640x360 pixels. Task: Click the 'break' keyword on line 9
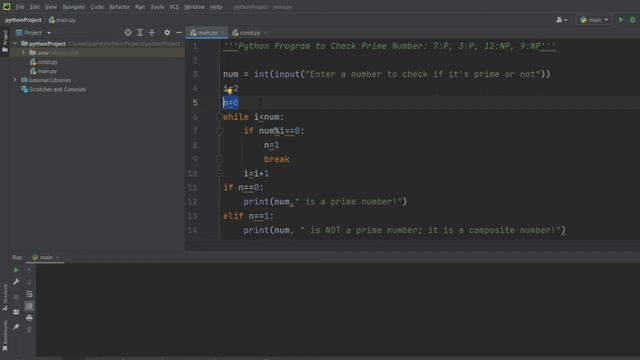277,159
